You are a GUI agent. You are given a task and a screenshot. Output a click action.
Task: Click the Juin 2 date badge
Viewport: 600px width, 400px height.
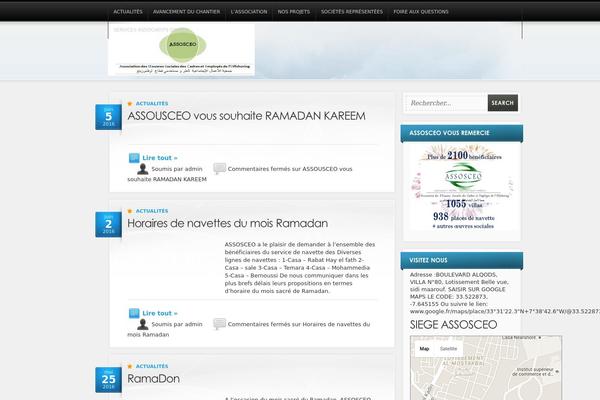pos(108,224)
